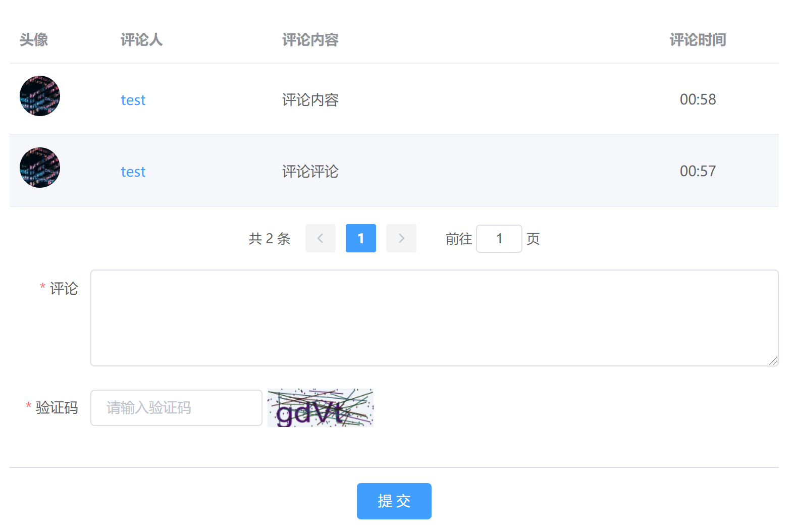Screen dimensions: 795x532
Task: Click the 评论评论 comment text
Action: coord(310,172)
